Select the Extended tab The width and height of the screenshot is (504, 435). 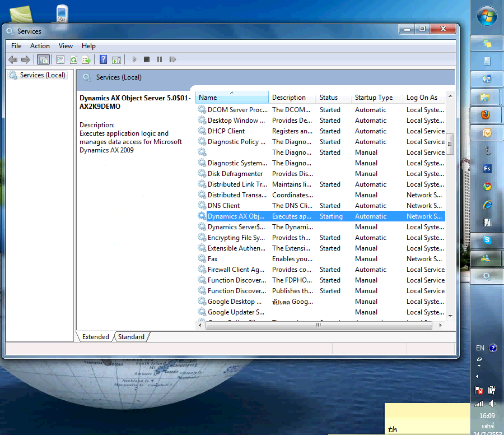[95, 337]
